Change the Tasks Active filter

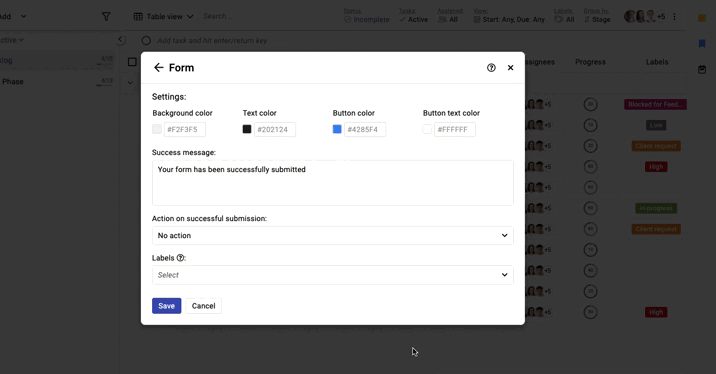(413, 16)
